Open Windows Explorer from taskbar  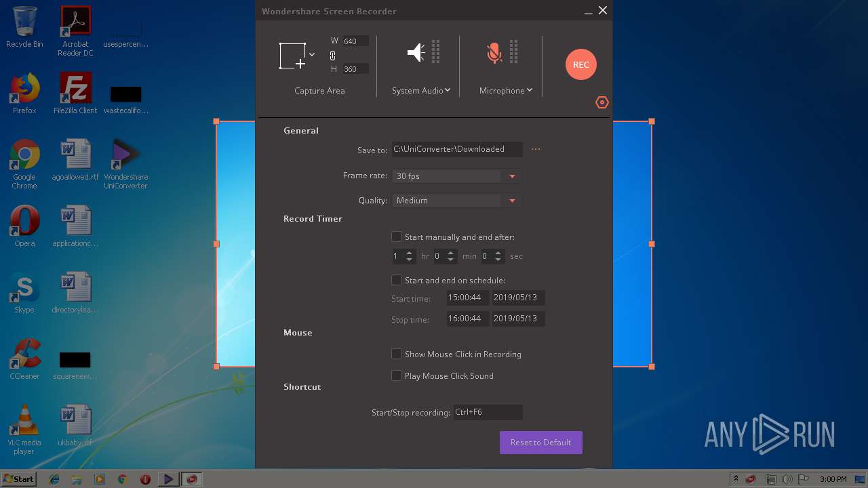pos(77,479)
